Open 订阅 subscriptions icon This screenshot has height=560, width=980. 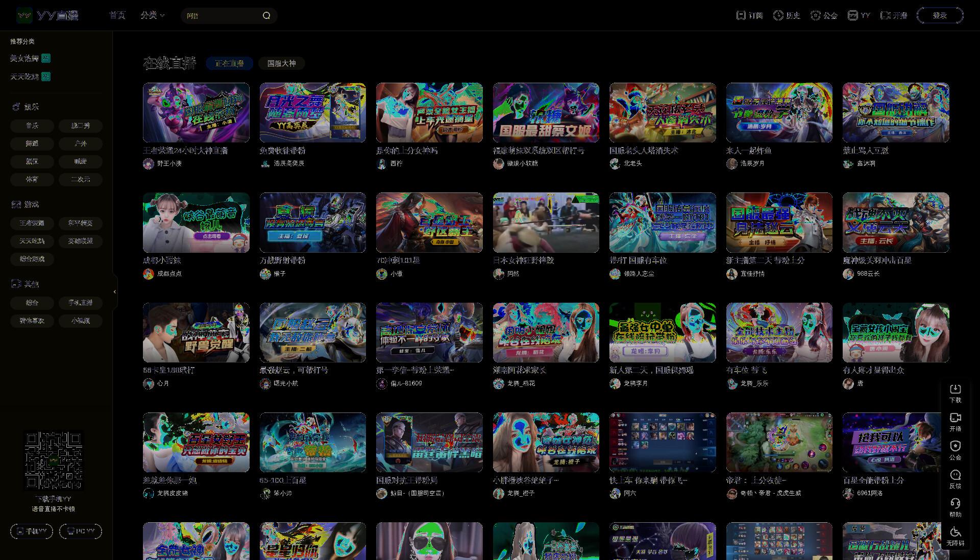point(741,15)
